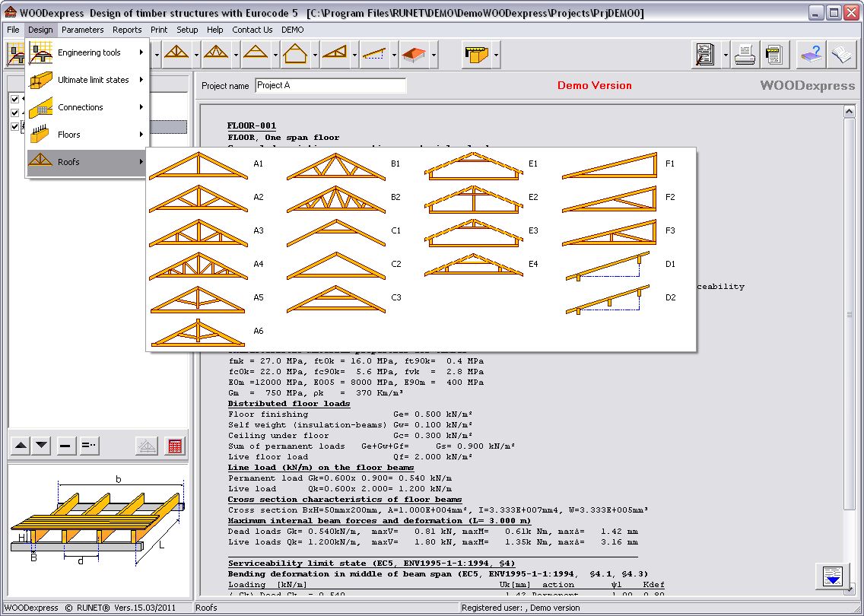Click the king-post truss toolbar icon
This screenshot has height=616, width=864.
[176, 53]
